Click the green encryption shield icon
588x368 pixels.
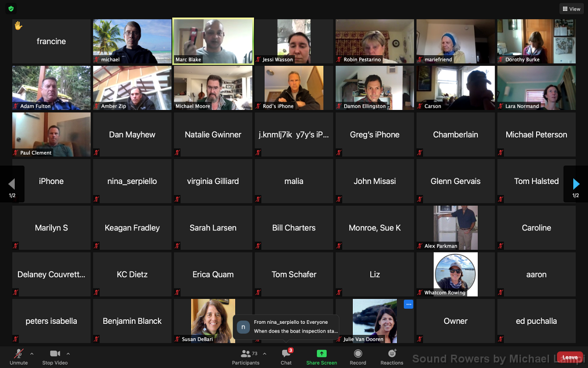point(11,9)
